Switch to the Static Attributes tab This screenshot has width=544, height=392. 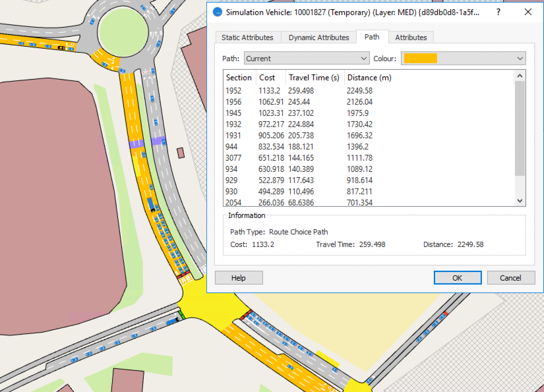point(248,38)
